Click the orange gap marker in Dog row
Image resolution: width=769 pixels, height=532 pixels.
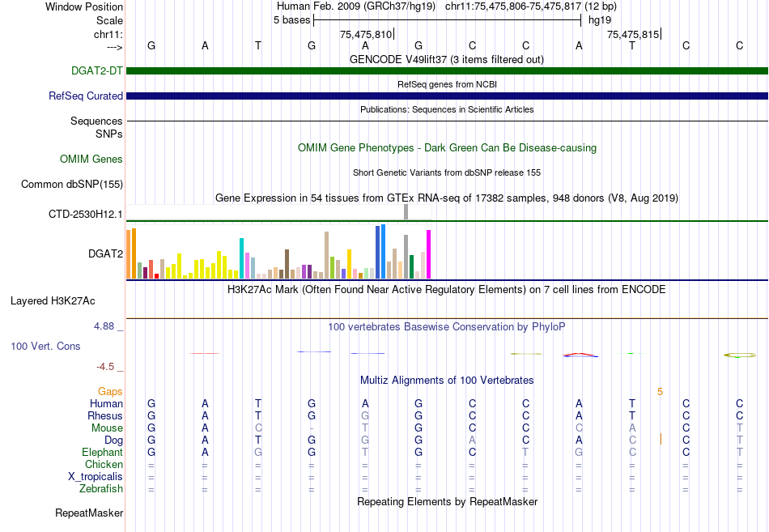[661, 439]
